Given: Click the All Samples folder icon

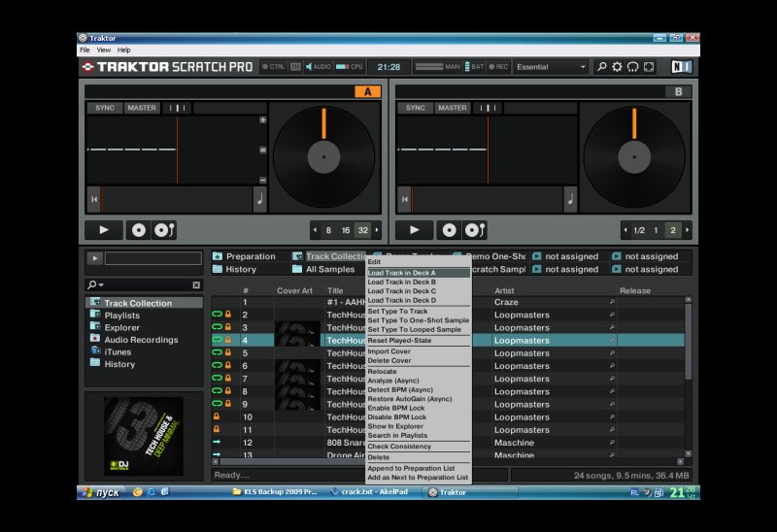Looking at the screenshot, I should point(297,269).
